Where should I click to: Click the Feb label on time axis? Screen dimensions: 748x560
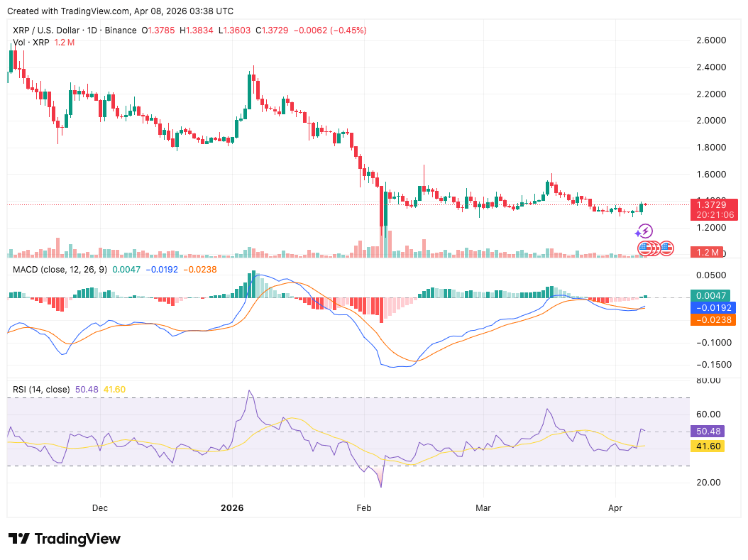coord(364,508)
